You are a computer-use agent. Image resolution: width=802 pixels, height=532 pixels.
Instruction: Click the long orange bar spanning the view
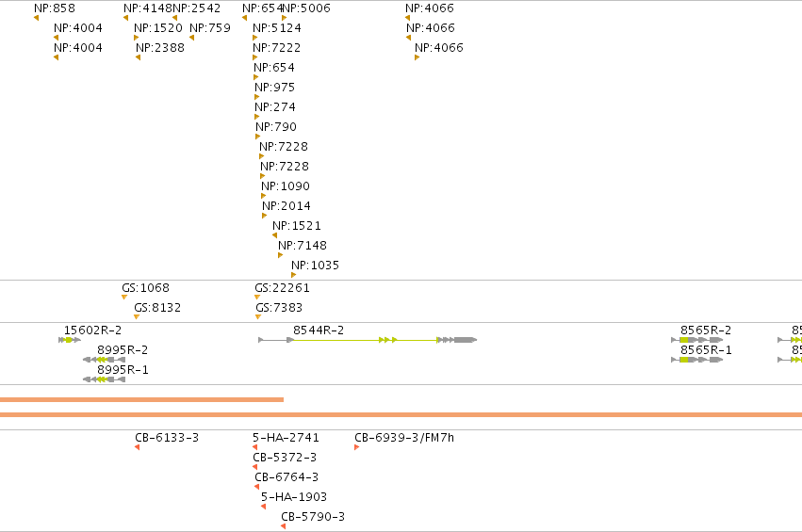(401, 414)
